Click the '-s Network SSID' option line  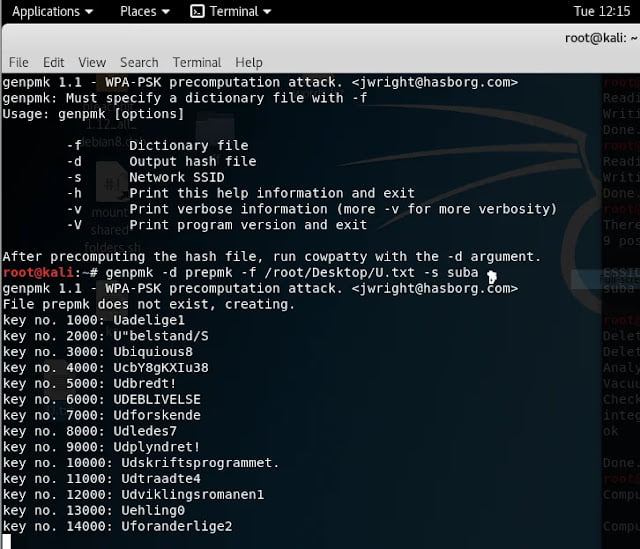[146, 177]
